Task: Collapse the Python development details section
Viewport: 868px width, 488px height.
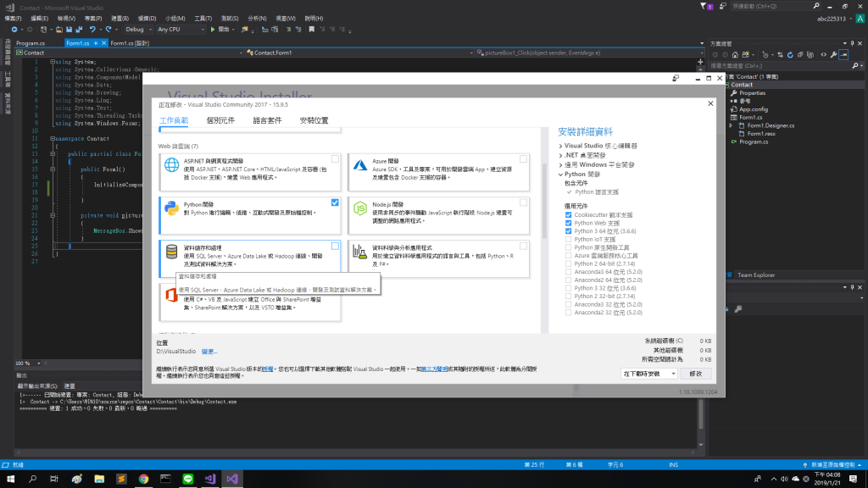Action: coord(561,175)
